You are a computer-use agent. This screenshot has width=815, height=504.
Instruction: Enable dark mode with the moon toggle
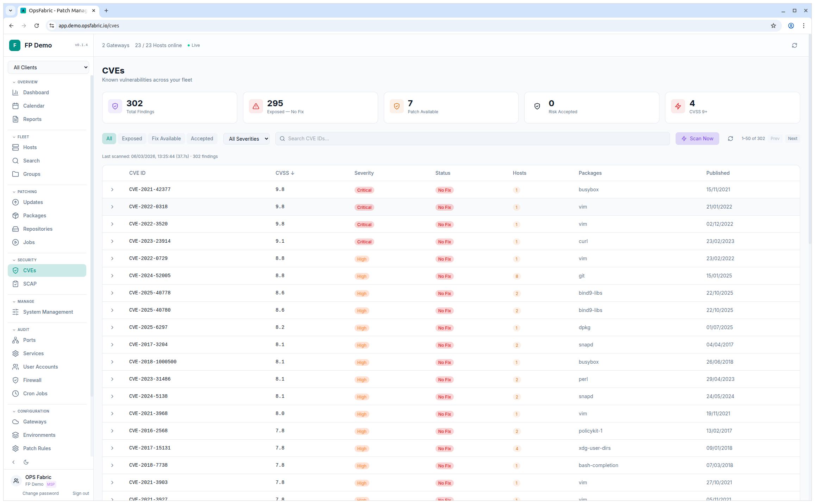click(26, 462)
